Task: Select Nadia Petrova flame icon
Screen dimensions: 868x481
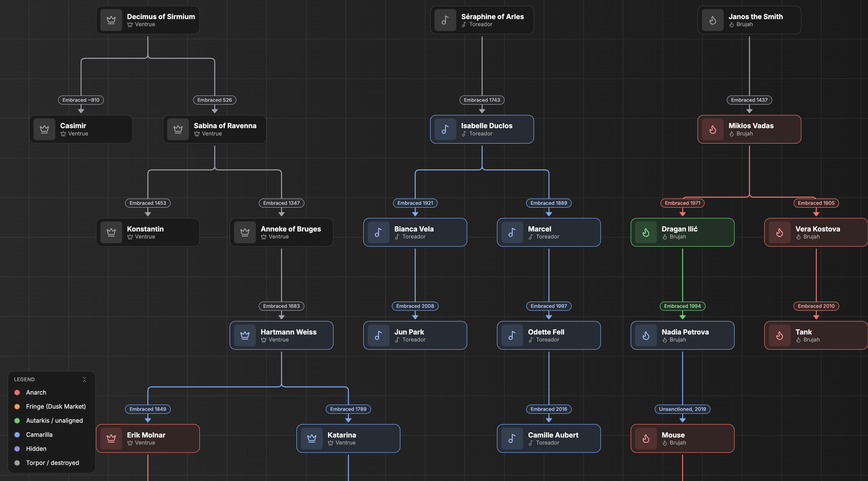Action: point(646,335)
